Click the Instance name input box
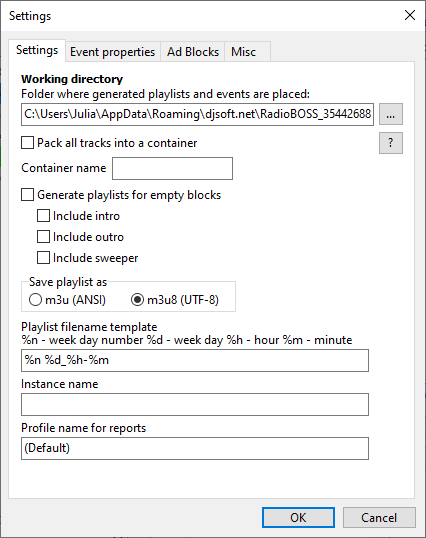This screenshot has width=426, height=538. [x=195, y=405]
